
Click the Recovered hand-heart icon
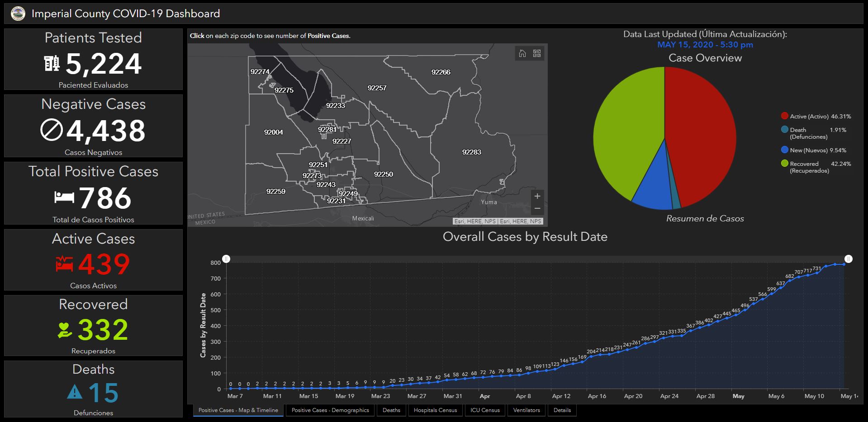(x=65, y=330)
